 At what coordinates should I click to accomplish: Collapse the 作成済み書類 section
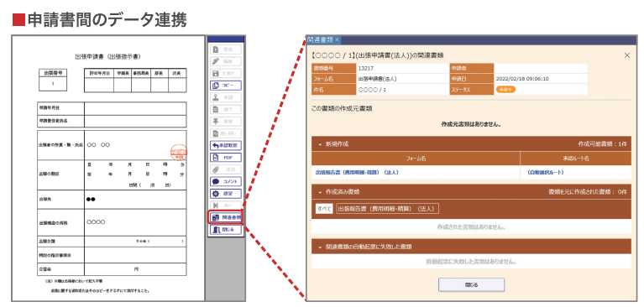point(321,192)
